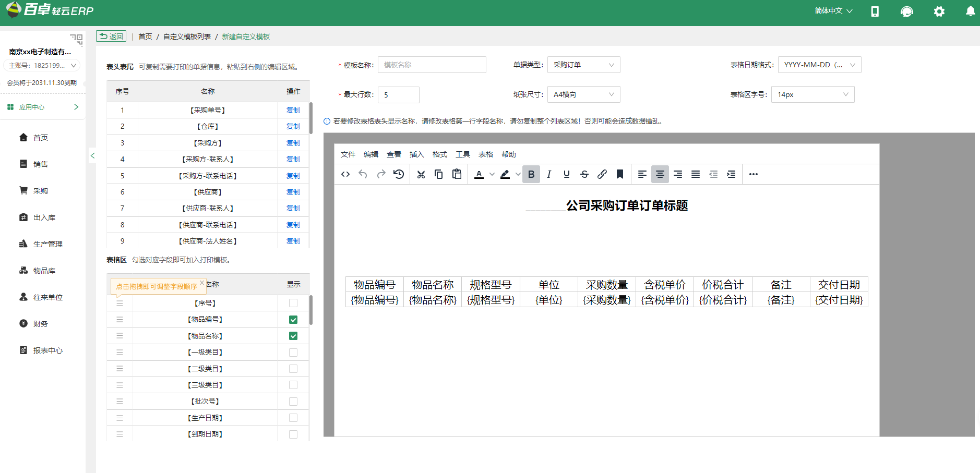Expand 应用中心 in the sidebar
980x473 pixels.
pyautogui.click(x=43, y=107)
